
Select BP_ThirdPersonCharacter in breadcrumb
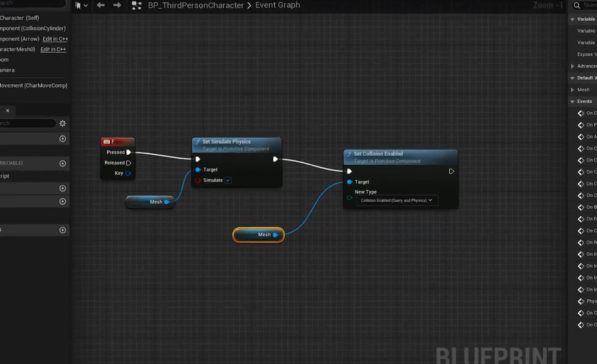195,5
